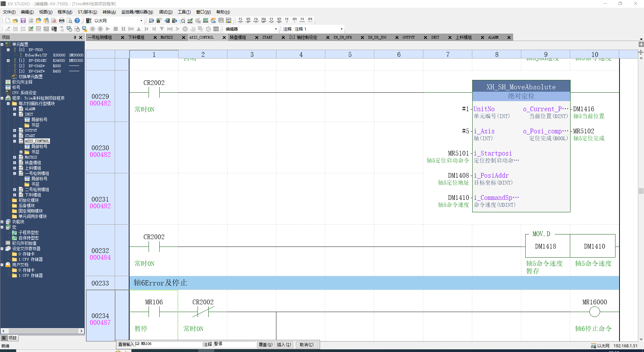Image resolution: width=644 pixels, height=352 pixels.
Task: Select the XH_SH_MoveAbsolute function block header
Action: 521,87
